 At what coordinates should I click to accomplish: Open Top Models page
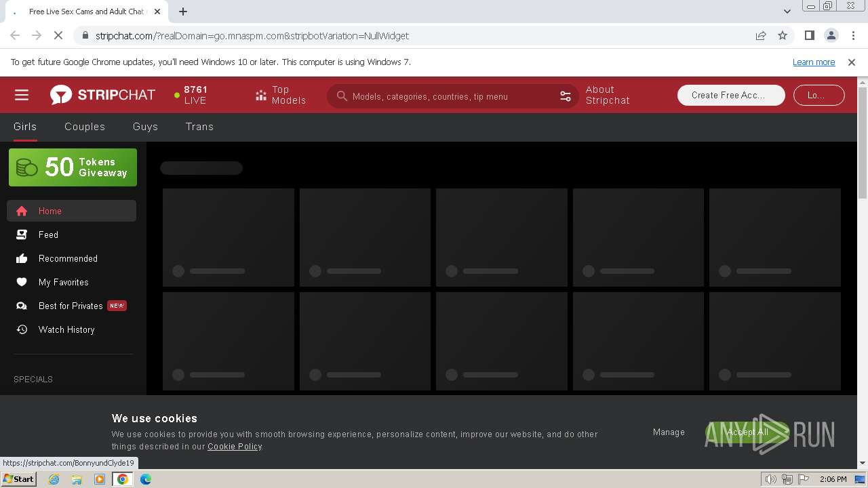pos(281,95)
